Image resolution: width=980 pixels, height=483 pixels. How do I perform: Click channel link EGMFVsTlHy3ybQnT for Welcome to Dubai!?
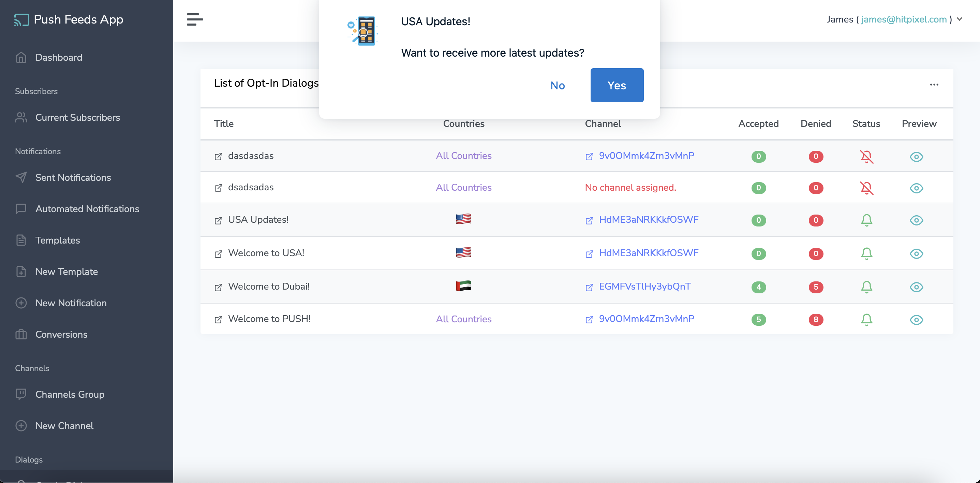point(645,286)
